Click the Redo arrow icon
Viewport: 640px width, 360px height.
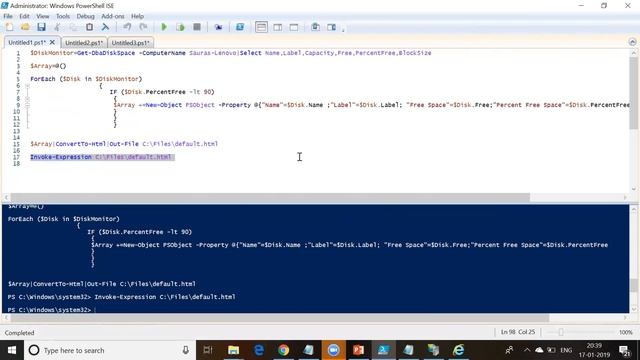pos(143,27)
